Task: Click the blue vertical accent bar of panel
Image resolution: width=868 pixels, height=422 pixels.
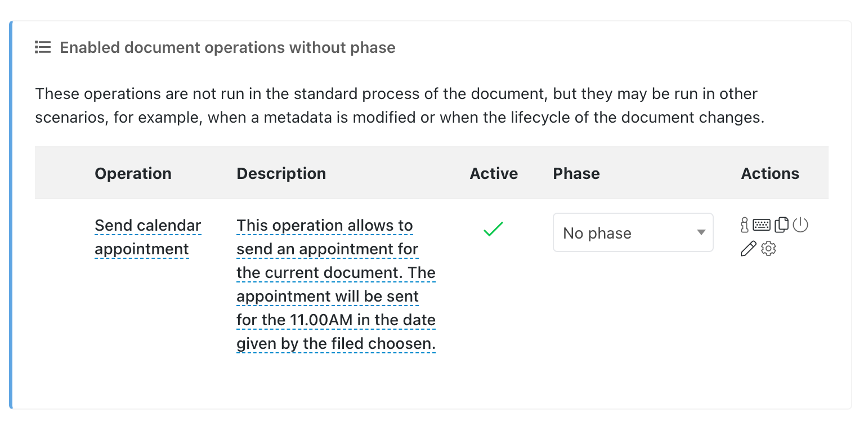Action: coord(11,215)
